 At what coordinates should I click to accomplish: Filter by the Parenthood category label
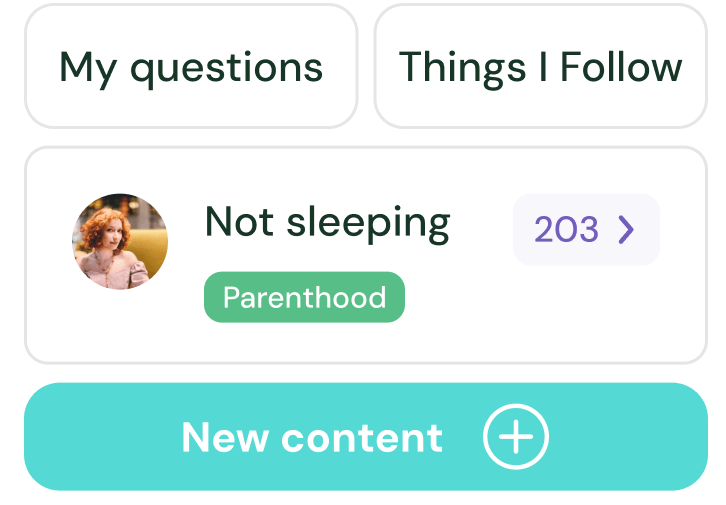[305, 297]
